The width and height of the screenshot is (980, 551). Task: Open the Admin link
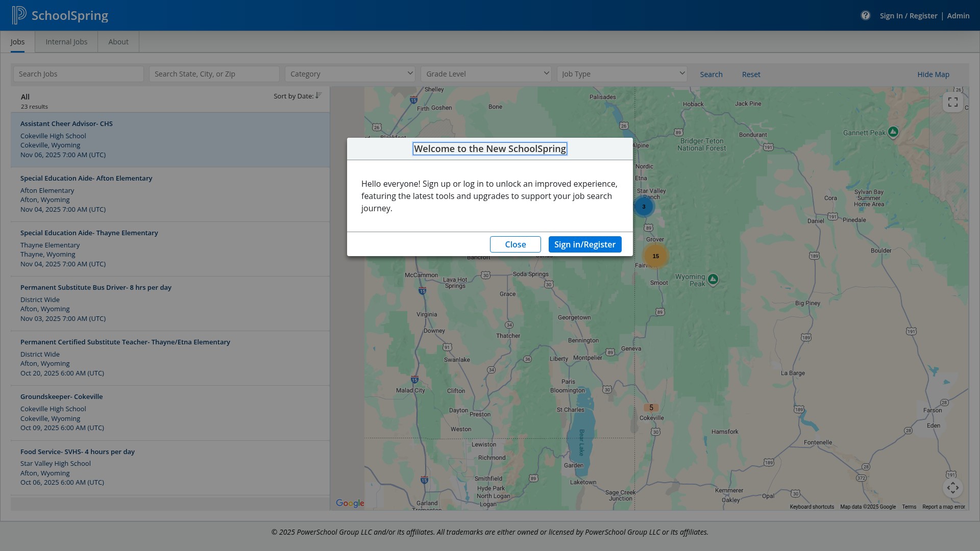[x=958, y=16]
